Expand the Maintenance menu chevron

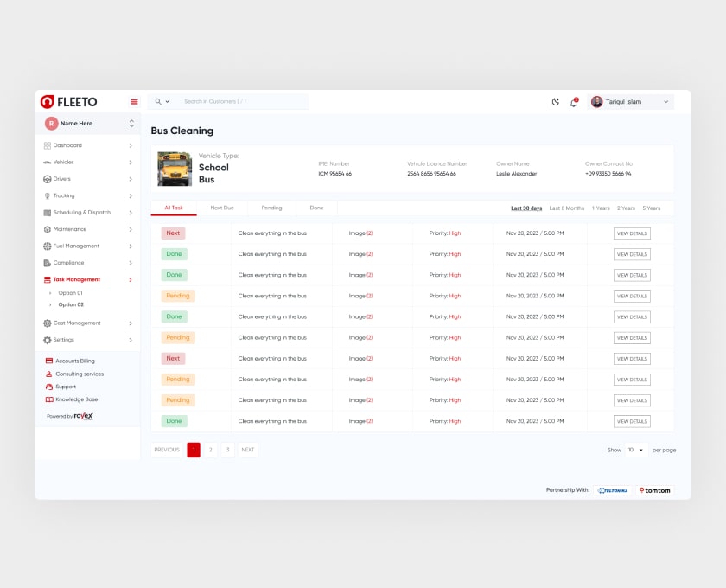[x=131, y=230]
